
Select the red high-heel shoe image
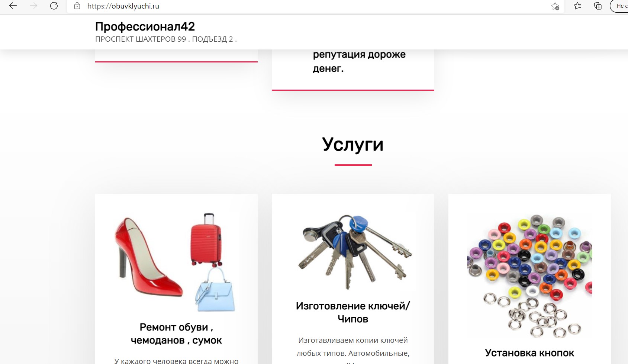click(x=149, y=257)
